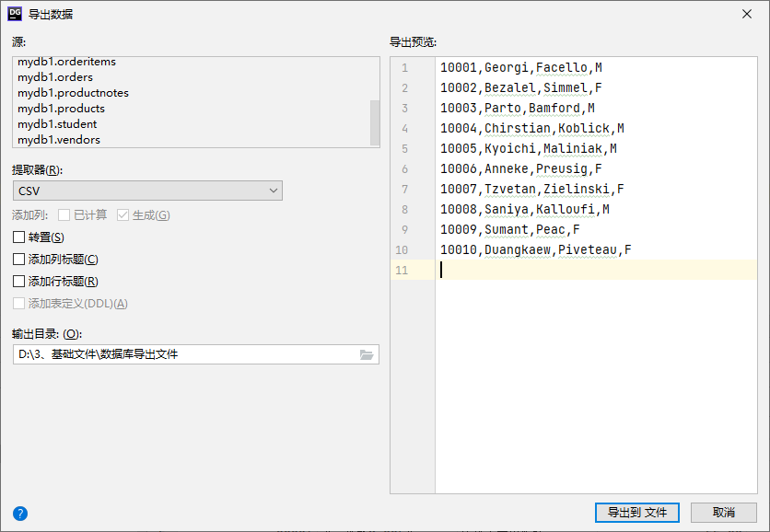Open the folder browse icon for output directory

click(367, 354)
